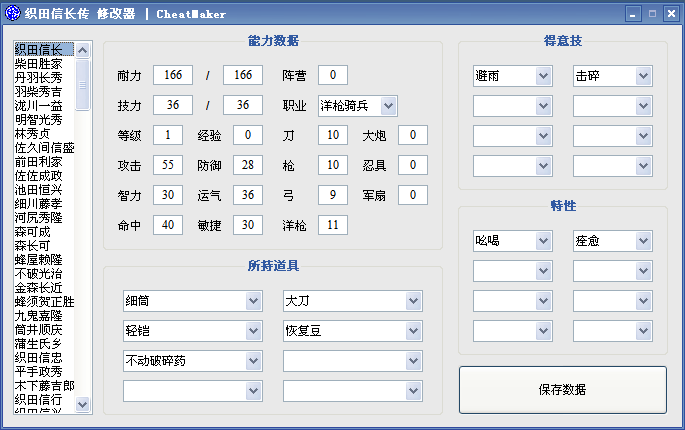The width and height of the screenshot is (685, 430).
Task: Edit the current 技力 value field
Action: [173, 105]
